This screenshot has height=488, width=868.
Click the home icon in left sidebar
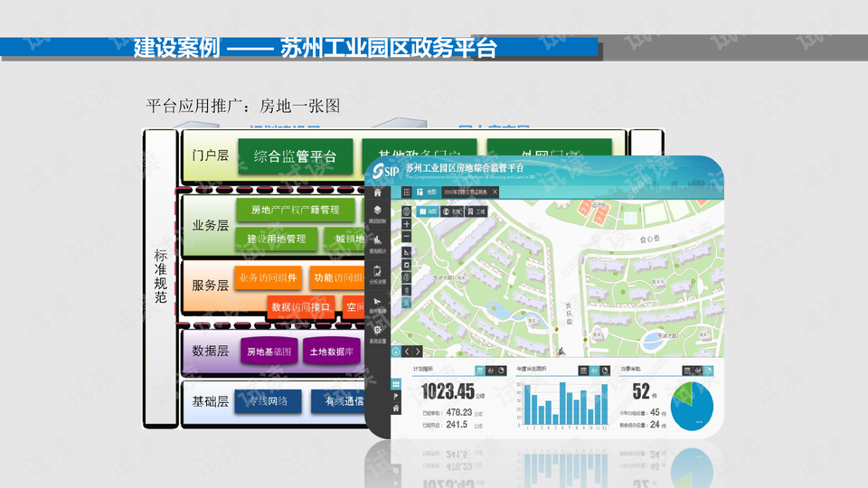click(x=377, y=192)
